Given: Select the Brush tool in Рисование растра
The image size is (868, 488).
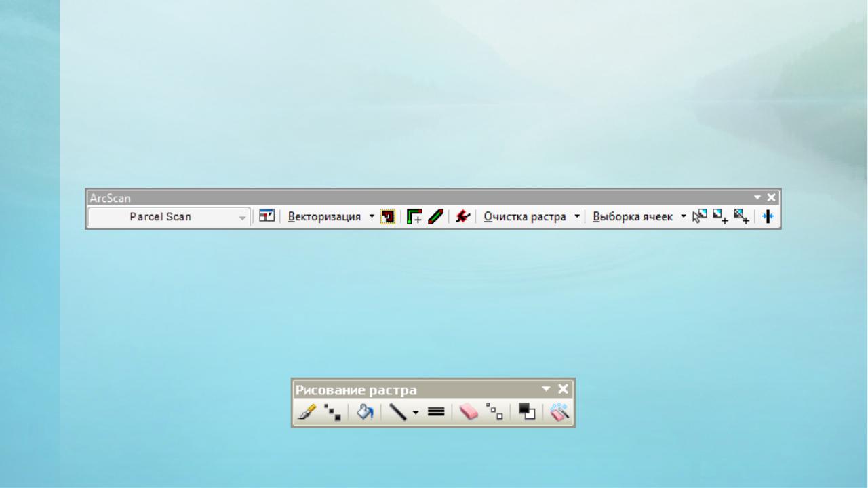Looking at the screenshot, I should 307,411.
